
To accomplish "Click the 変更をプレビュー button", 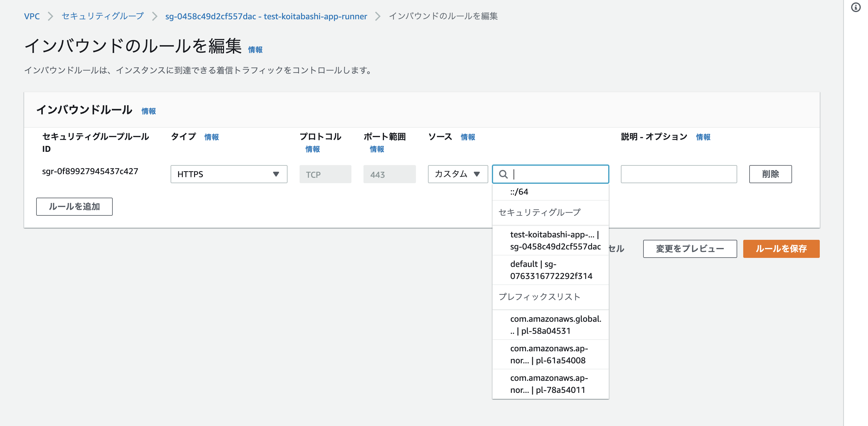I will pyautogui.click(x=690, y=249).
